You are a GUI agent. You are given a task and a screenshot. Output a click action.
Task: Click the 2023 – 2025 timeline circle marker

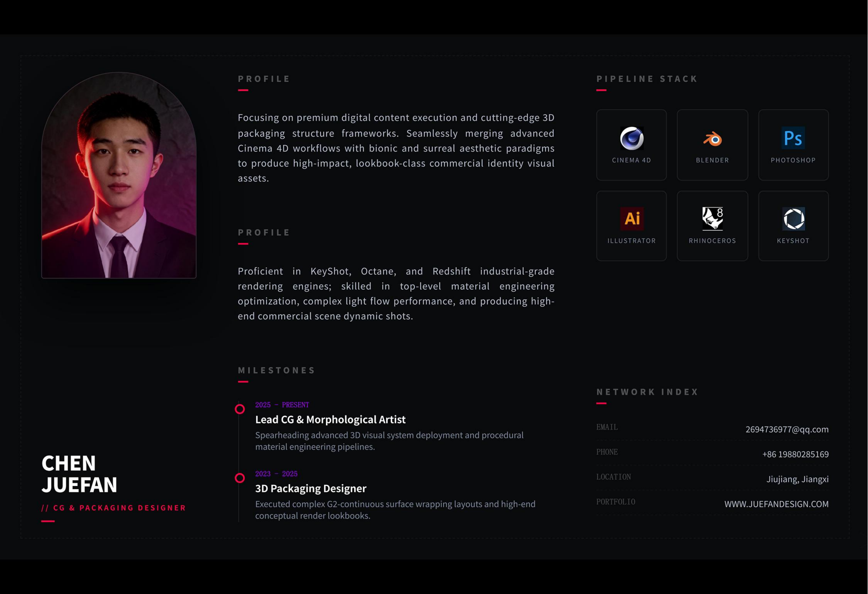tap(240, 478)
